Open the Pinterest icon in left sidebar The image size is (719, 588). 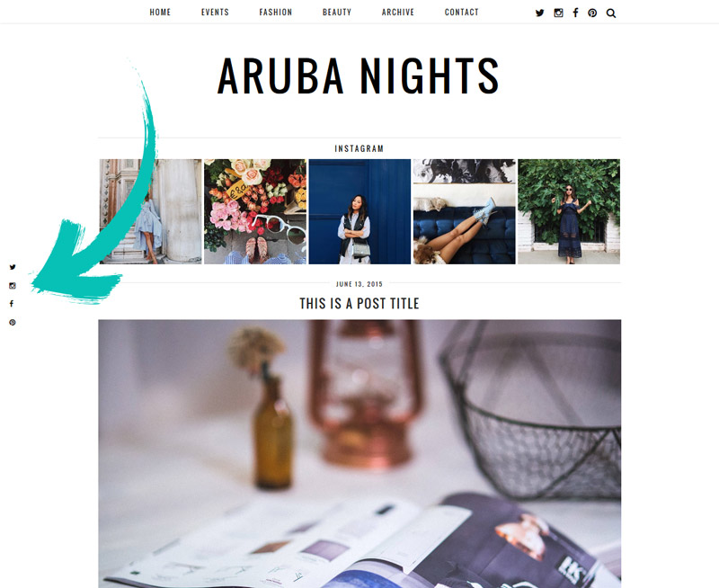[x=13, y=323]
